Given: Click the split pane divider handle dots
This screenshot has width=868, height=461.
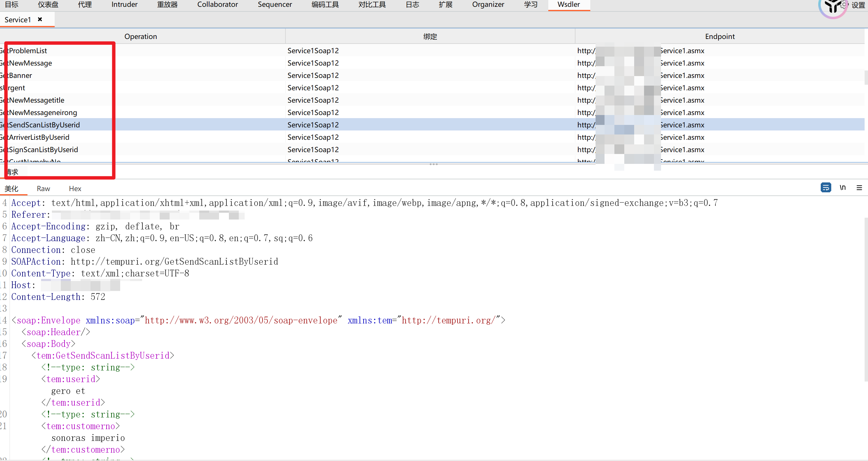Looking at the screenshot, I should tap(434, 164).
